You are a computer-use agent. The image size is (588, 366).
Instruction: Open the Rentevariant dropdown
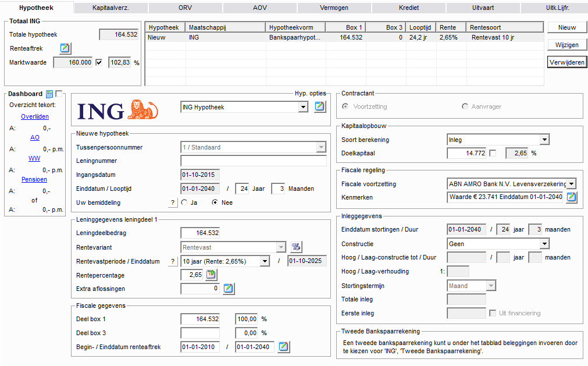click(x=281, y=247)
